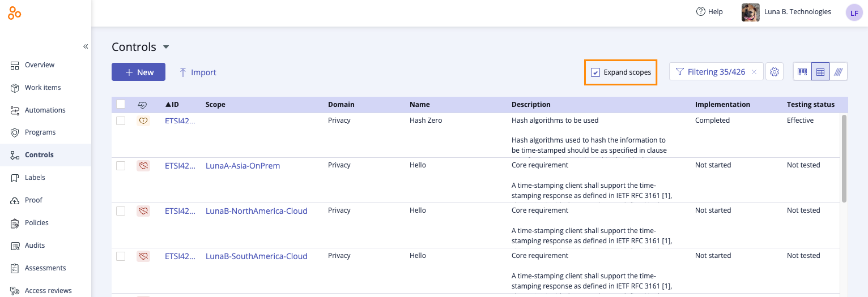Screen dimensions: 868x297
Task: Click the New button
Action: tap(138, 72)
